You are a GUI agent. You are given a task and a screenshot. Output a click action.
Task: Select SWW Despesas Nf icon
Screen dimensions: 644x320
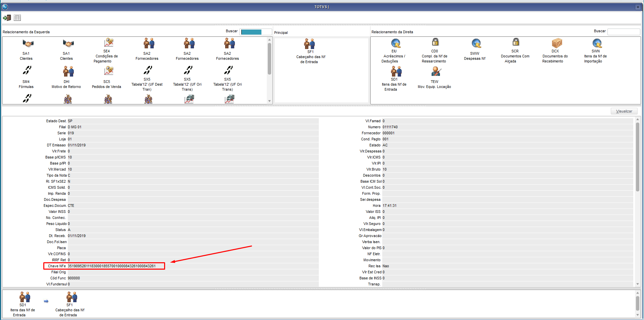click(x=477, y=43)
